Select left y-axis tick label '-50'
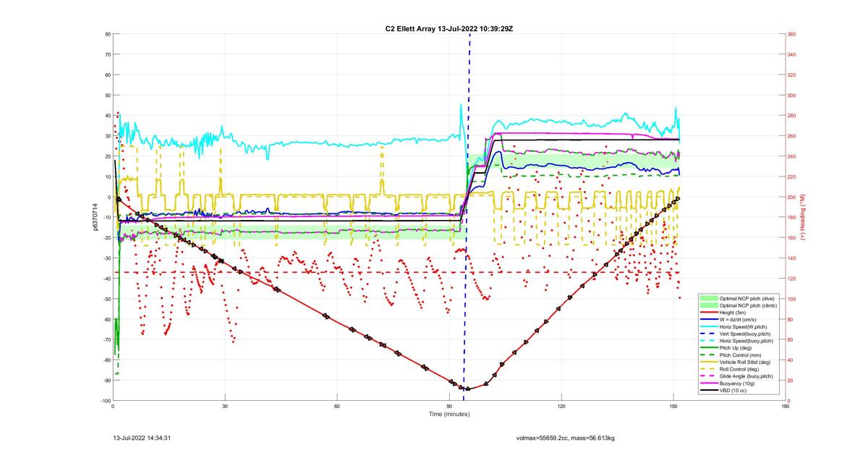 [106, 299]
